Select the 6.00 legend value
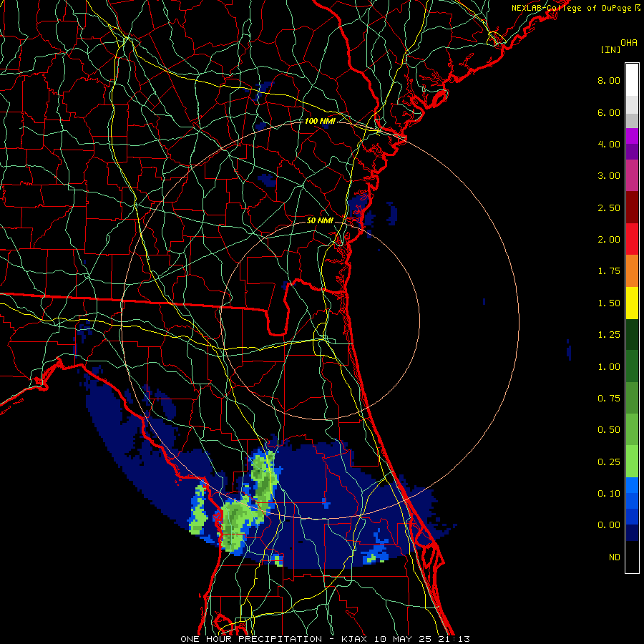The image size is (644, 644). (609, 112)
